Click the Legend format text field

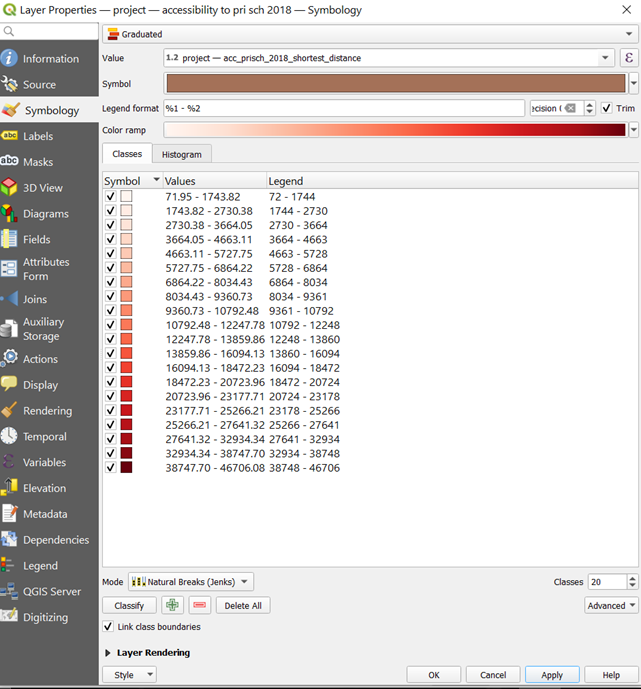[x=344, y=108]
